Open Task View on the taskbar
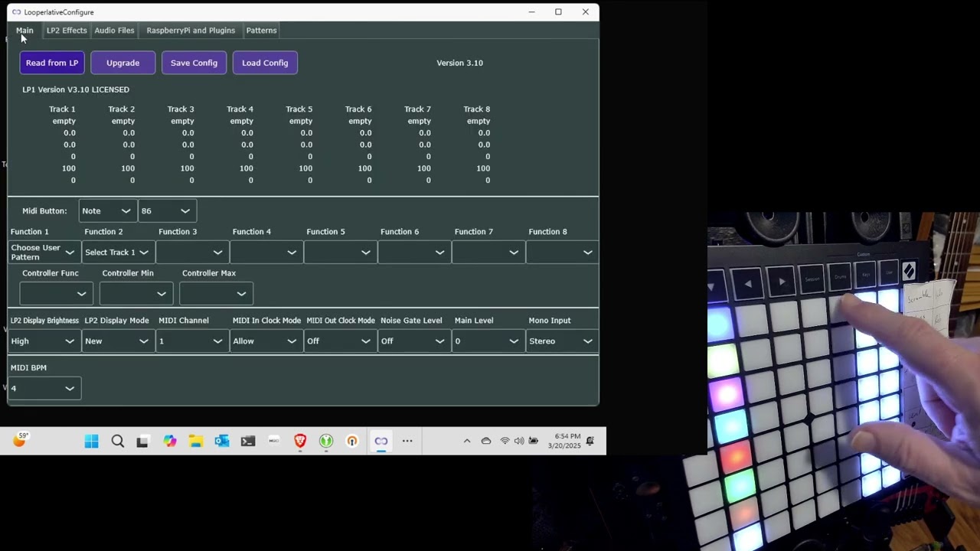980x551 pixels. click(x=142, y=441)
